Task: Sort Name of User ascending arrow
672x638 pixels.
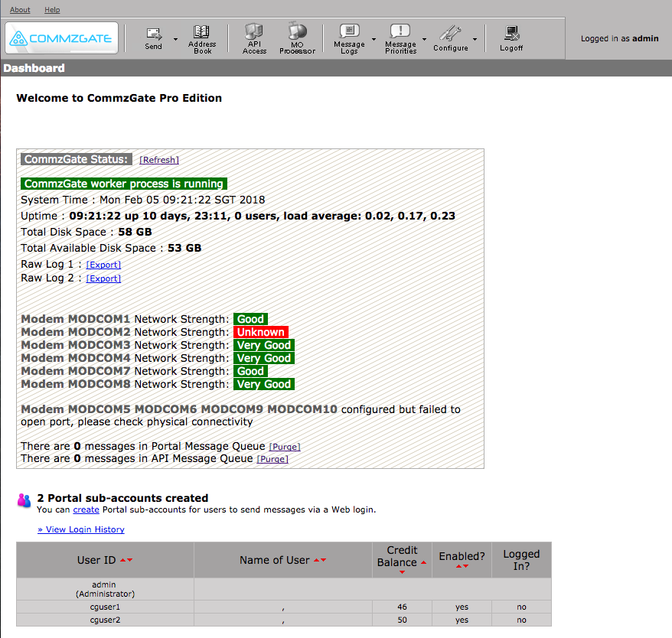Action: (317, 560)
